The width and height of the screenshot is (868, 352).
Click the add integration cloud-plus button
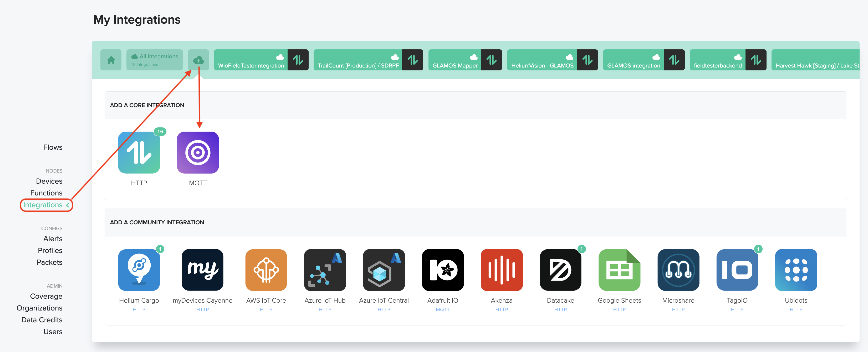198,60
